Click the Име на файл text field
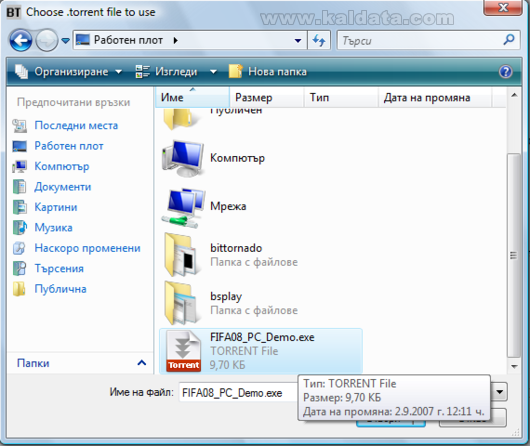 pos(238,393)
